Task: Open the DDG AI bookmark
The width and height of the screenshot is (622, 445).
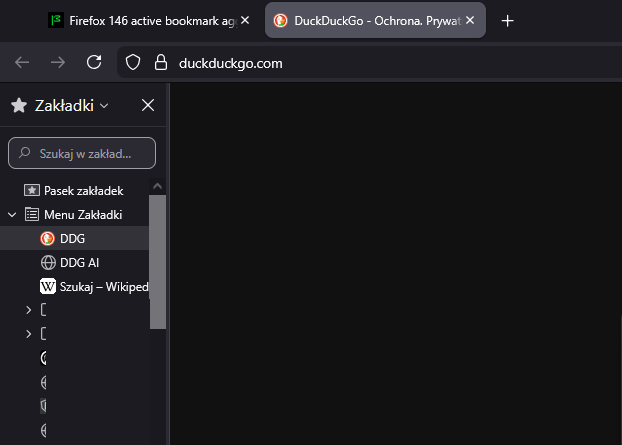Action: [79, 262]
